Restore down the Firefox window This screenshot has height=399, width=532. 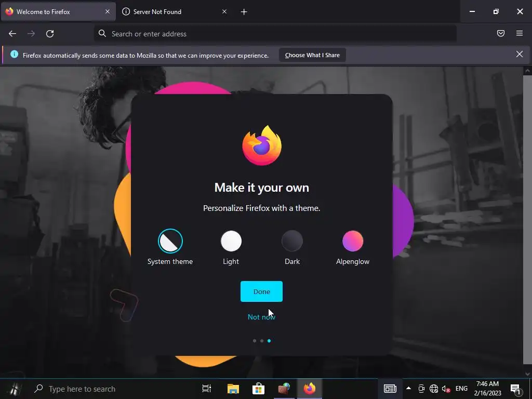(496, 11)
